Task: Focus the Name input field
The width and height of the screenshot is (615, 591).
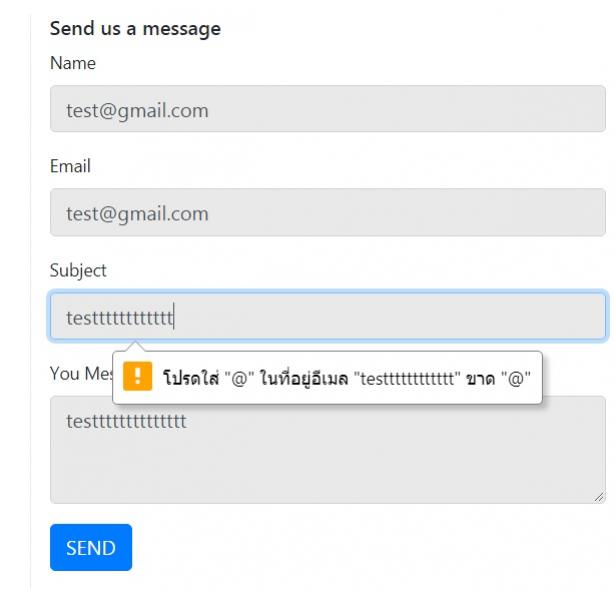Action: [x=328, y=109]
